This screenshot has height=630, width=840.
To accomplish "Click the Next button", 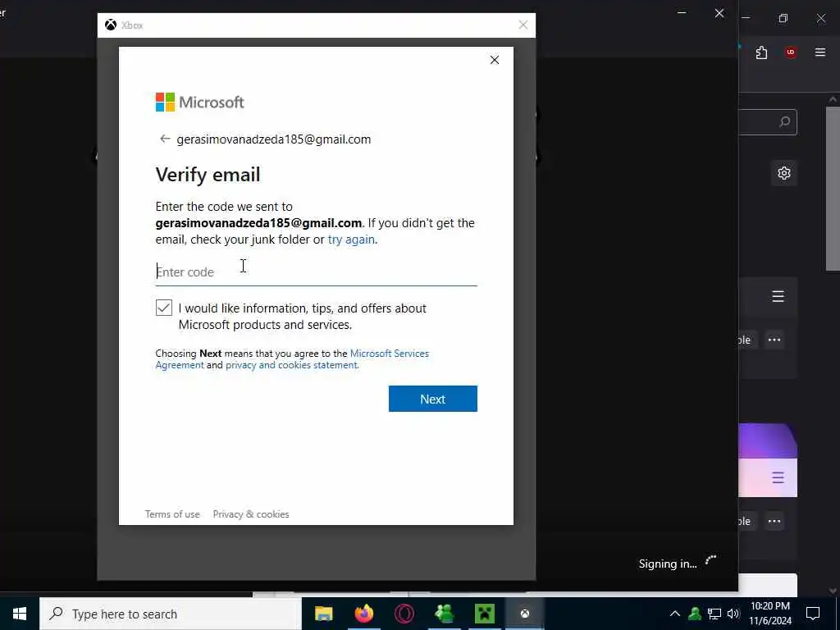I will (x=433, y=399).
